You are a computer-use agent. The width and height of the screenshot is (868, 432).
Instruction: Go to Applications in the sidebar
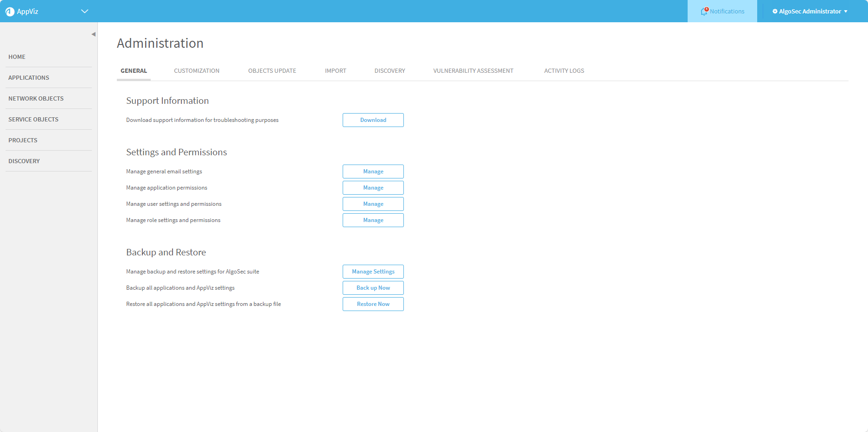(29, 78)
